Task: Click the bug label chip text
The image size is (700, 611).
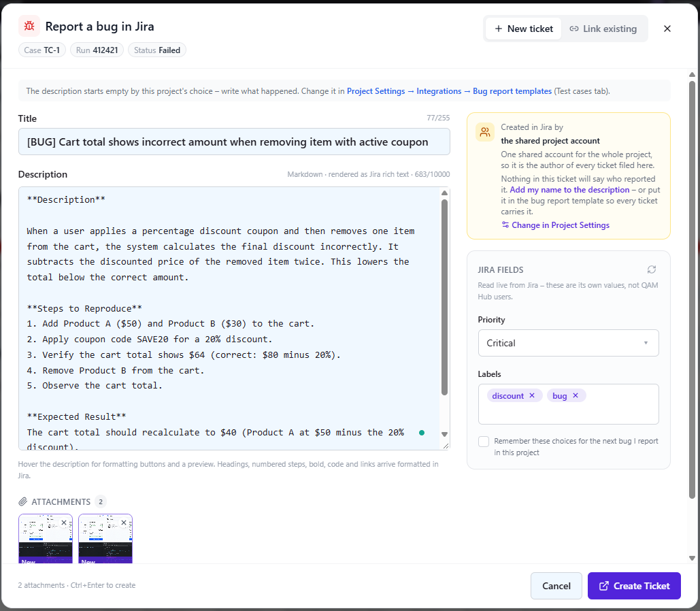Action: click(x=559, y=396)
